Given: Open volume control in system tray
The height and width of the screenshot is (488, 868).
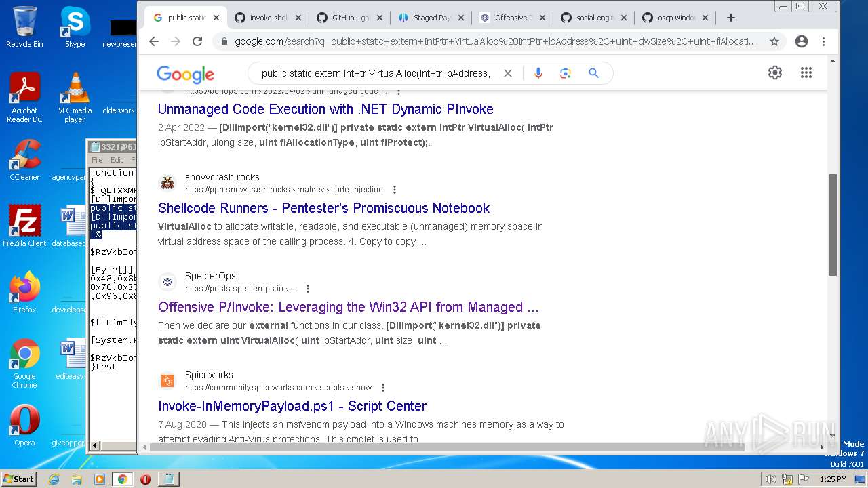Looking at the screenshot, I should (771, 479).
